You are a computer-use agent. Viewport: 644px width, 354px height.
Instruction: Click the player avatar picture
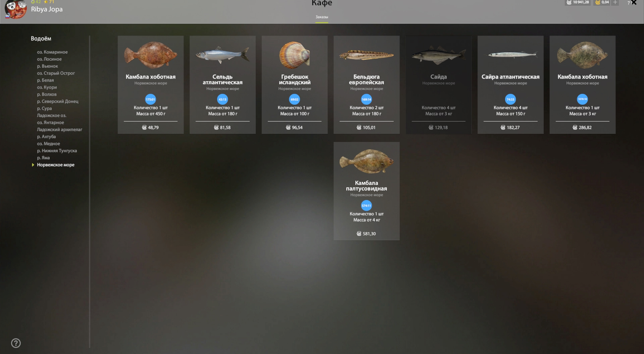[x=15, y=9]
